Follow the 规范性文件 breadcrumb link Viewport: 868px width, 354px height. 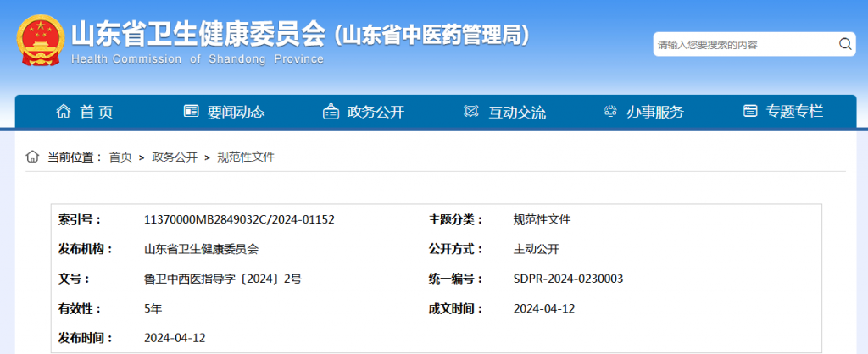[246, 158]
